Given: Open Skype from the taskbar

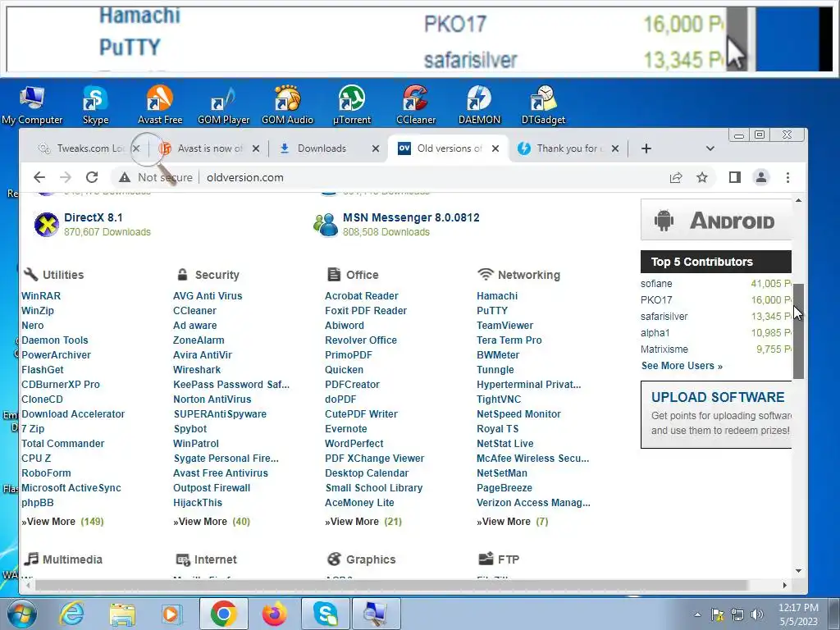Looking at the screenshot, I should point(325,614).
